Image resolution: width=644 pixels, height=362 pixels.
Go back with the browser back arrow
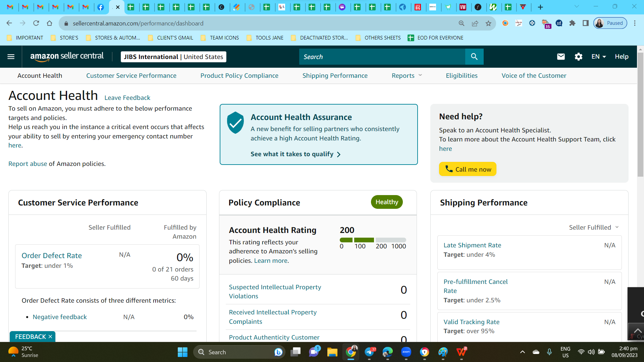pos(9,23)
